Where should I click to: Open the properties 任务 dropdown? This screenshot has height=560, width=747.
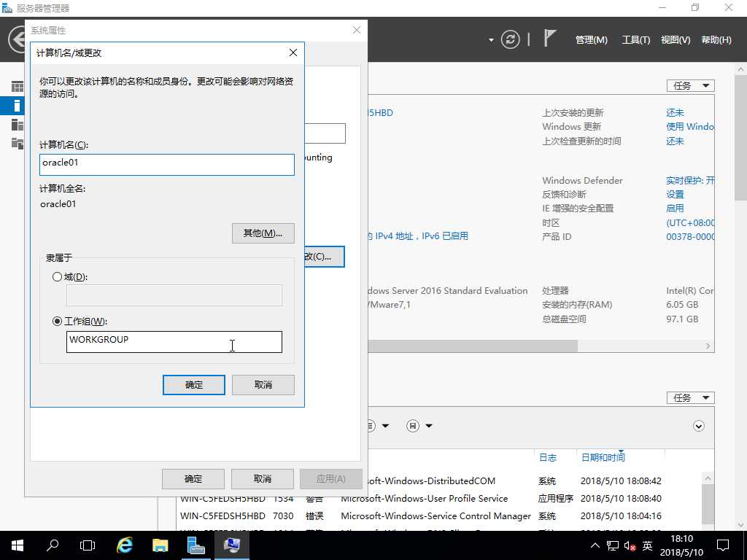(x=690, y=86)
